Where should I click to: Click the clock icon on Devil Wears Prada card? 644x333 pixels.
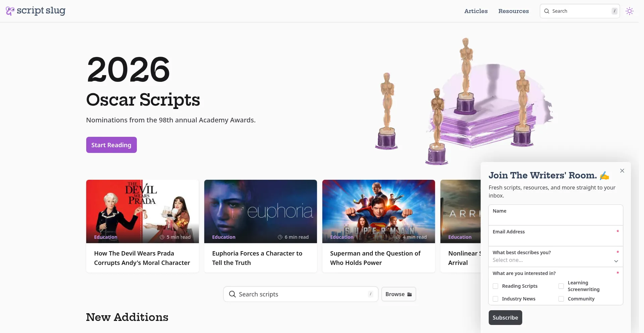click(x=162, y=237)
